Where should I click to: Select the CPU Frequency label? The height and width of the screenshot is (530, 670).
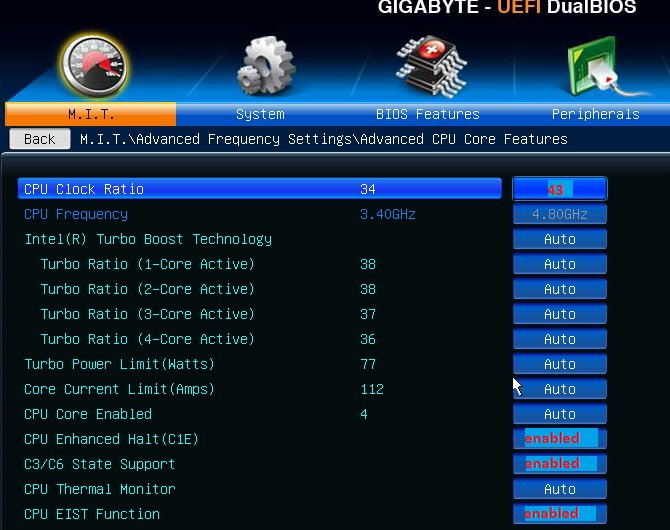[x=76, y=214]
